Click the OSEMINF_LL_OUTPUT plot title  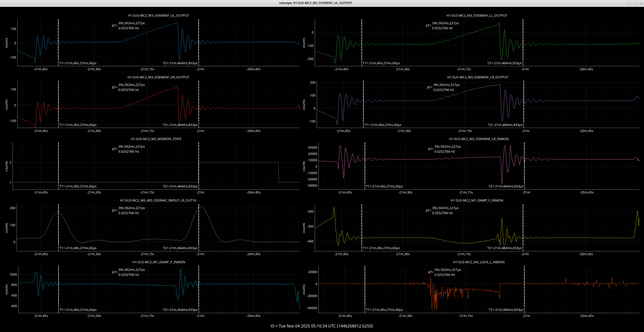[477, 16]
